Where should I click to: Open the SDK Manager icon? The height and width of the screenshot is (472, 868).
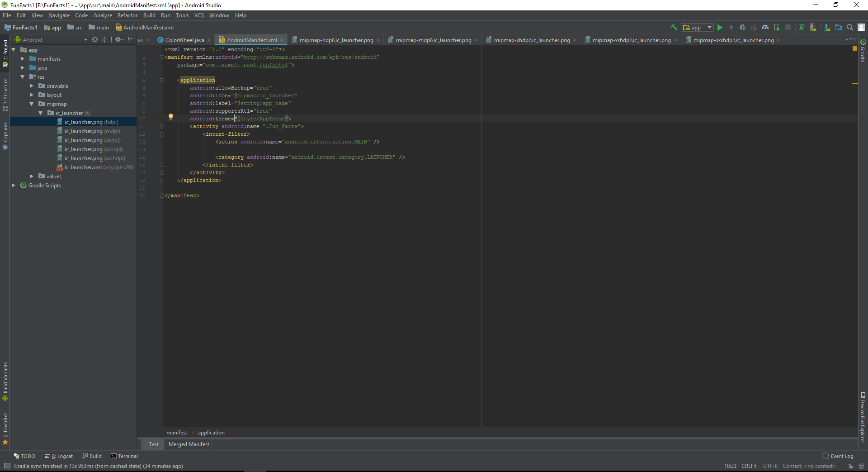pos(826,27)
